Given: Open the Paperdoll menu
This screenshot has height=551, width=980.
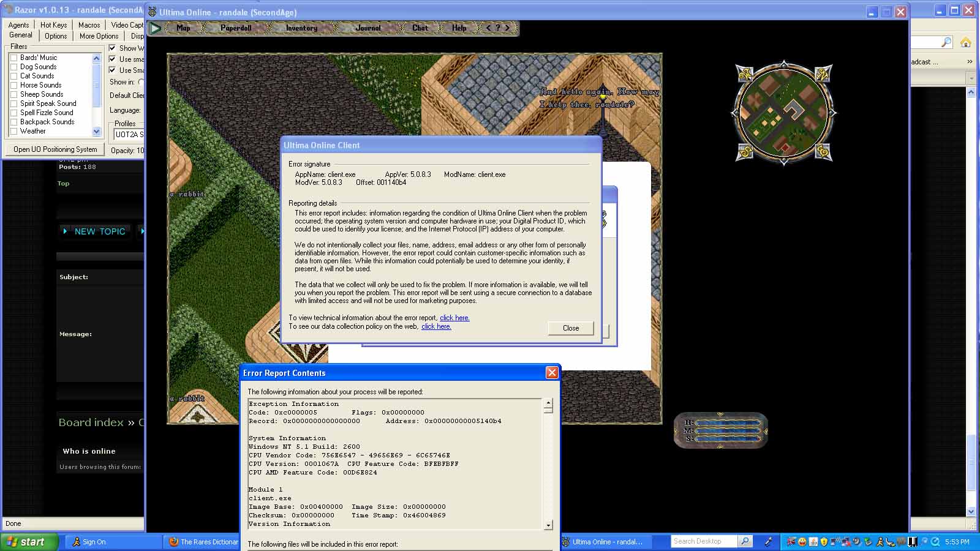Looking at the screenshot, I should tap(236, 28).
